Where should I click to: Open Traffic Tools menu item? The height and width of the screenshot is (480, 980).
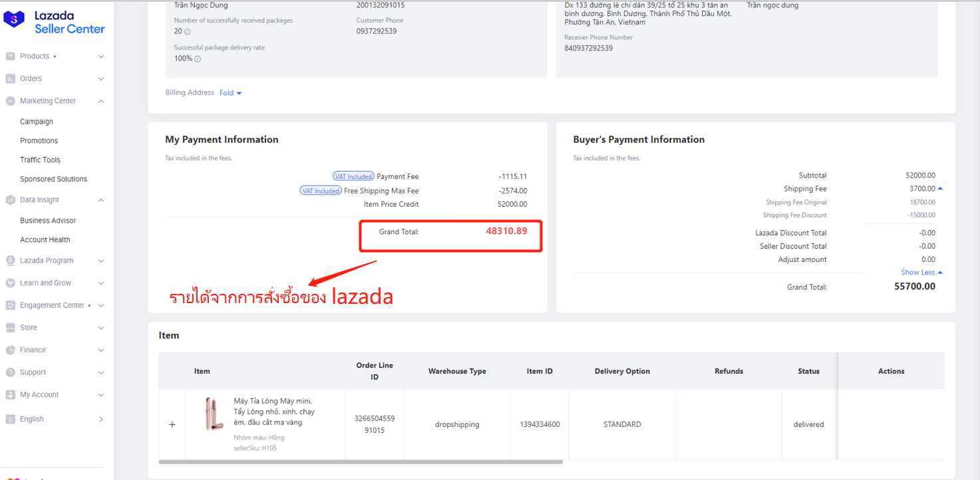[x=40, y=160]
